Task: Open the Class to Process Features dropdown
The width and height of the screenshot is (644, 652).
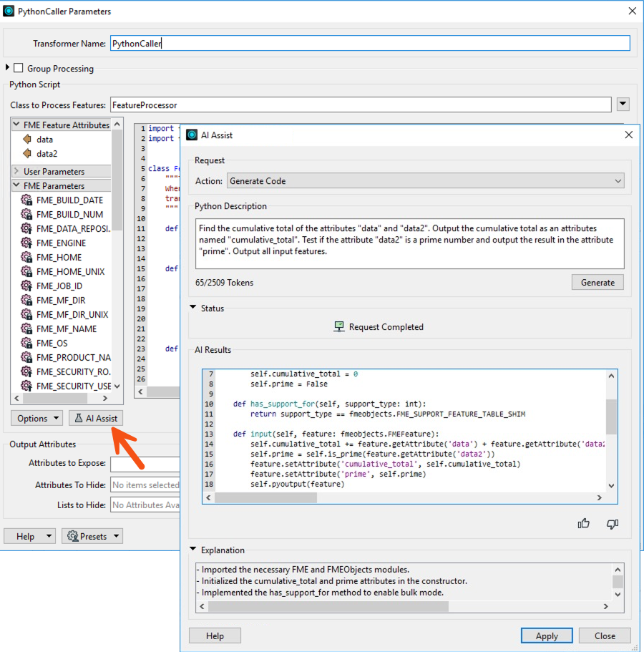Action: [622, 104]
